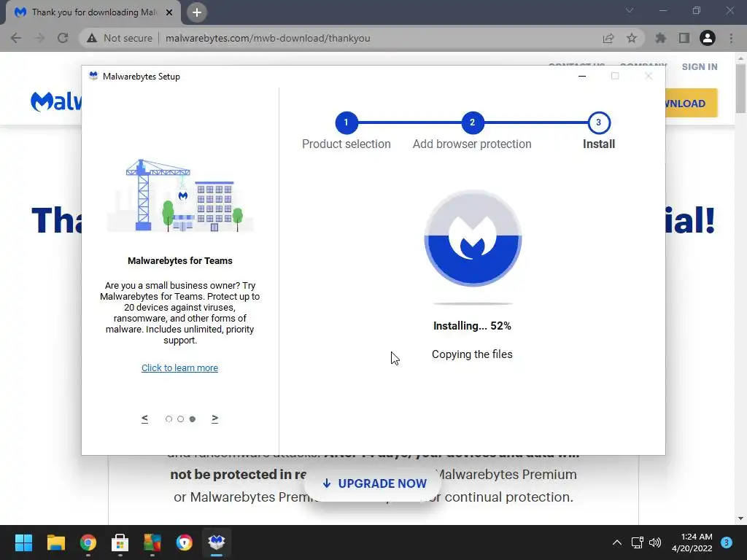Click the share page icon in the address bar
Image resolution: width=747 pixels, height=560 pixels.
click(608, 38)
